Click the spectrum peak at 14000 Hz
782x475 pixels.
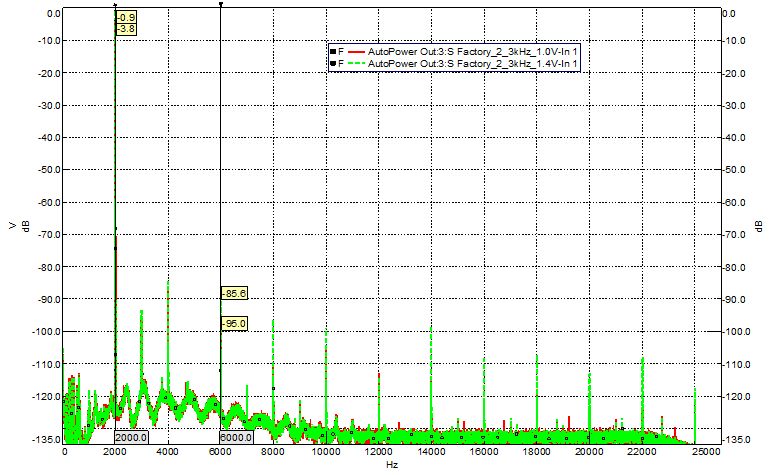pyautogui.click(x=431, y=329)
